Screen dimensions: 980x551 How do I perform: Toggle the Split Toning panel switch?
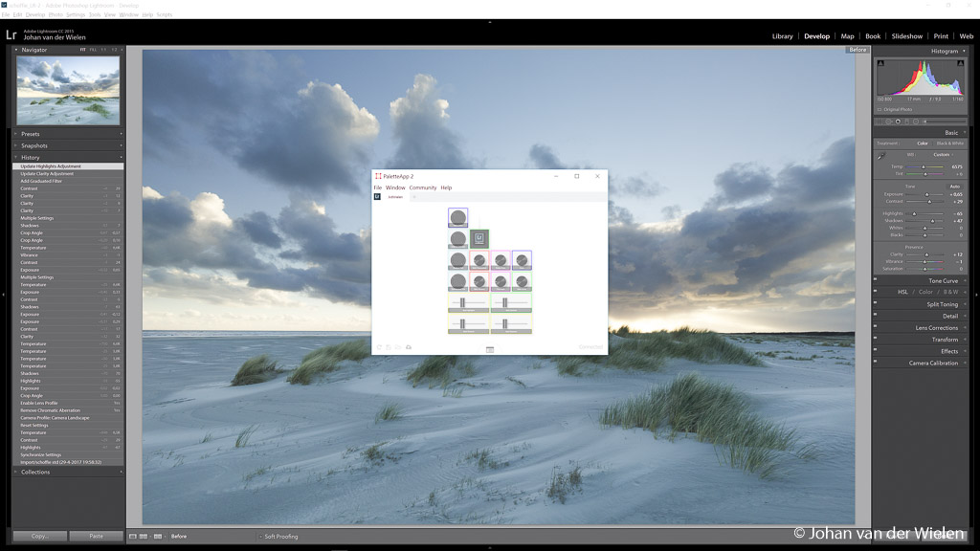(x=875, y=303)
